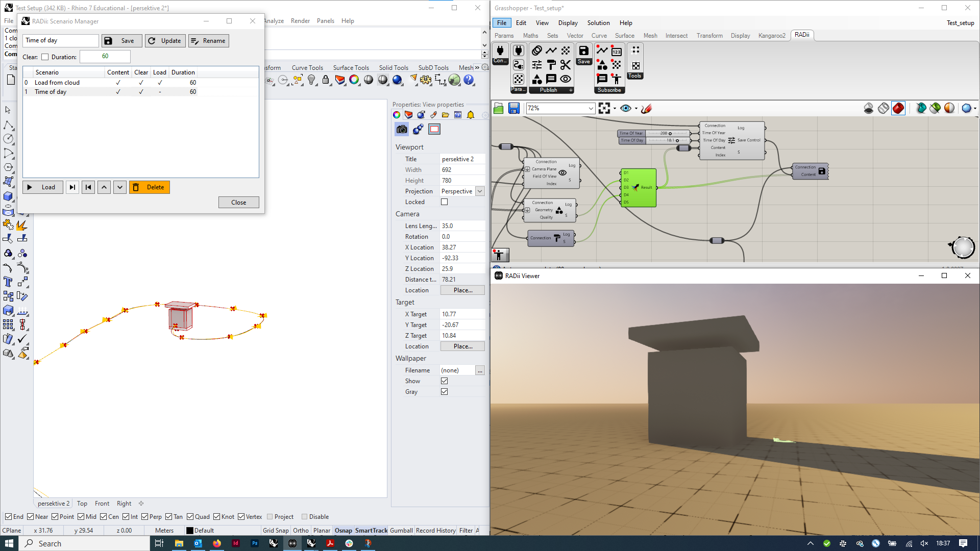Image resolution: width=980 pixels, height=551 pixels.
Task: Click the Load play button in the Scenario Manager
Action: tap(43, 187)
